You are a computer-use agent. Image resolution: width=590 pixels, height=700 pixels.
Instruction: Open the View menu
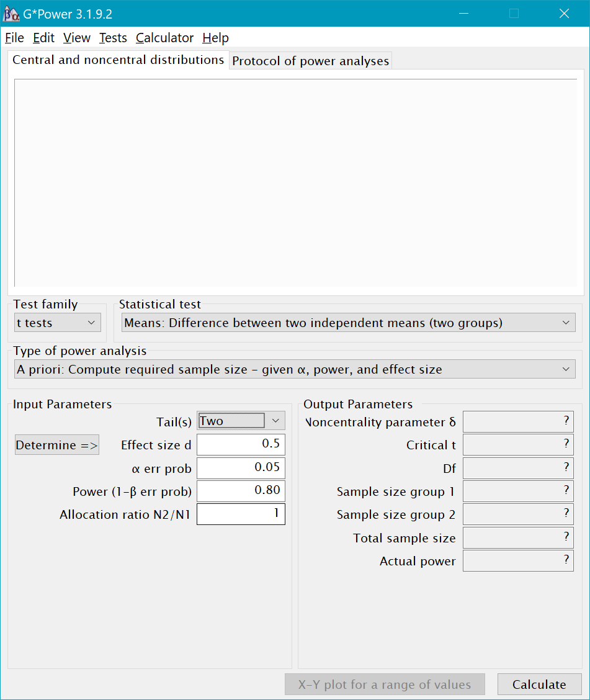pyautogui.click(x=76, y=38)
